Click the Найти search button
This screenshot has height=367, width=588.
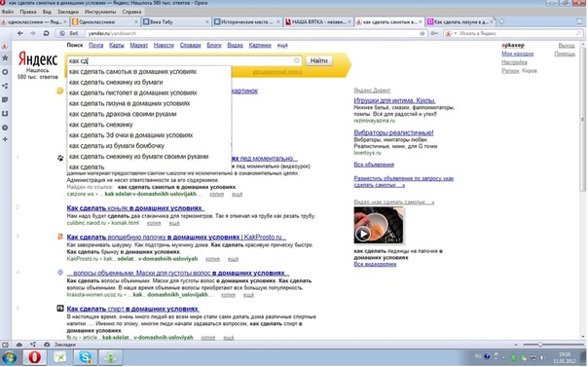pyautogui.click(x=318, y=60)
